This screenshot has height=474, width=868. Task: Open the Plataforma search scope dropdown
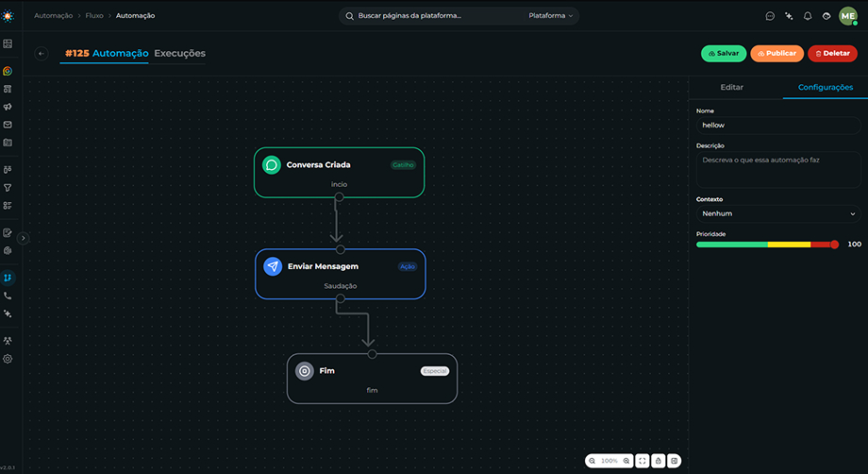pos(550,16)
